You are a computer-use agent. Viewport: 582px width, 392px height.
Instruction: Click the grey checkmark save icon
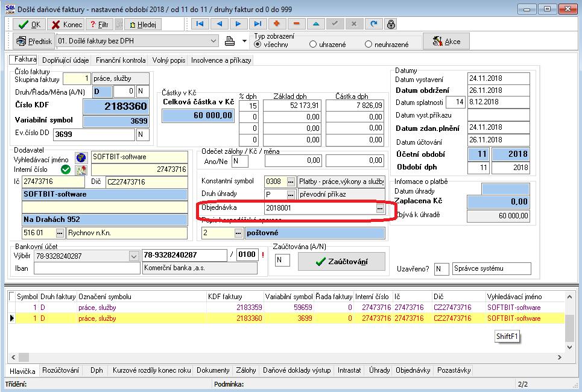pyautogui.click(x=335, y=24)
